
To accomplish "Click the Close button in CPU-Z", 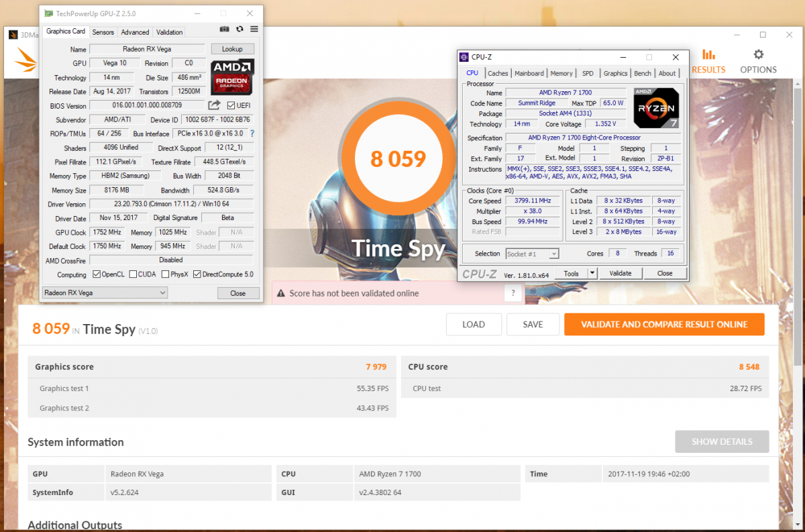I will 665,273.
